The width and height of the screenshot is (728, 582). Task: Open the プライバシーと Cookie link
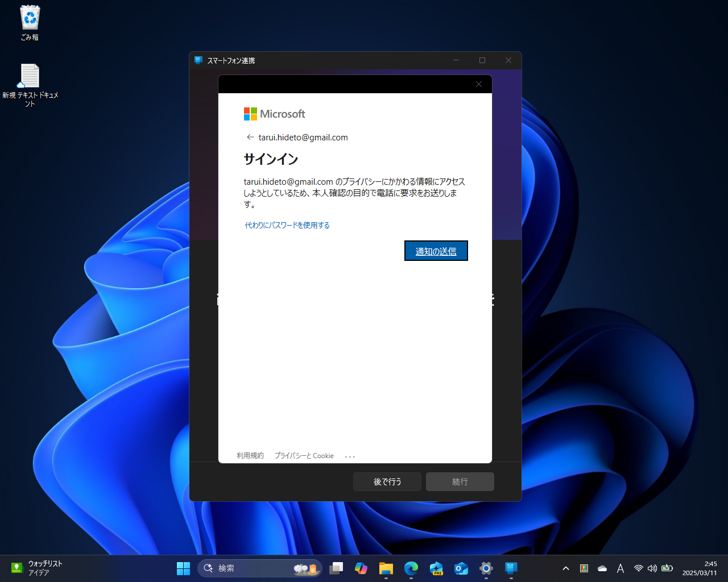[x=304, y=455]
